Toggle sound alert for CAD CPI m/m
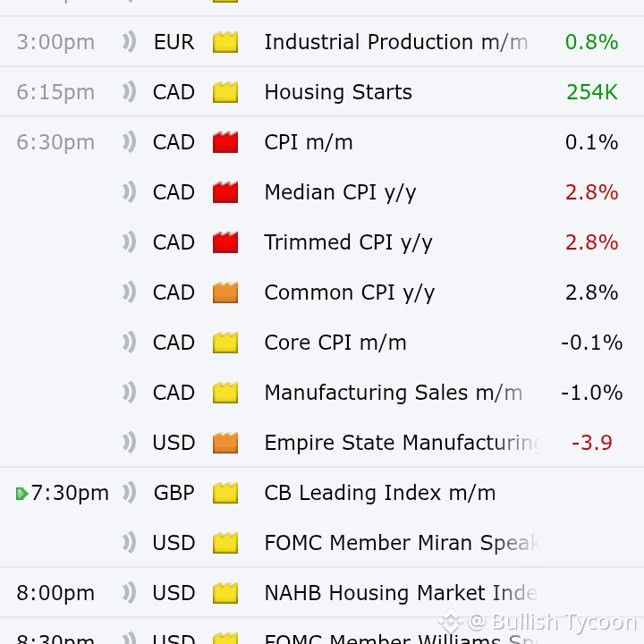644x644 pixels. (x=130, y=142)
